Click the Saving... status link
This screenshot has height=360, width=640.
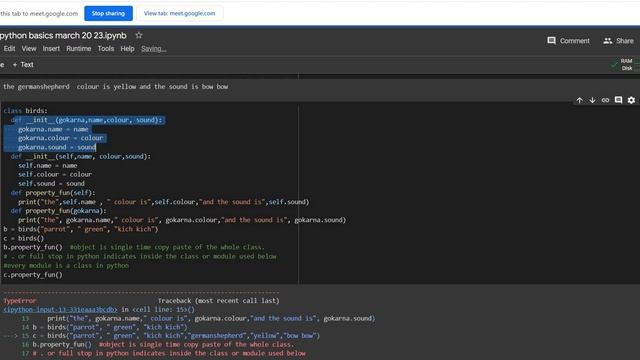coord(153,49)
